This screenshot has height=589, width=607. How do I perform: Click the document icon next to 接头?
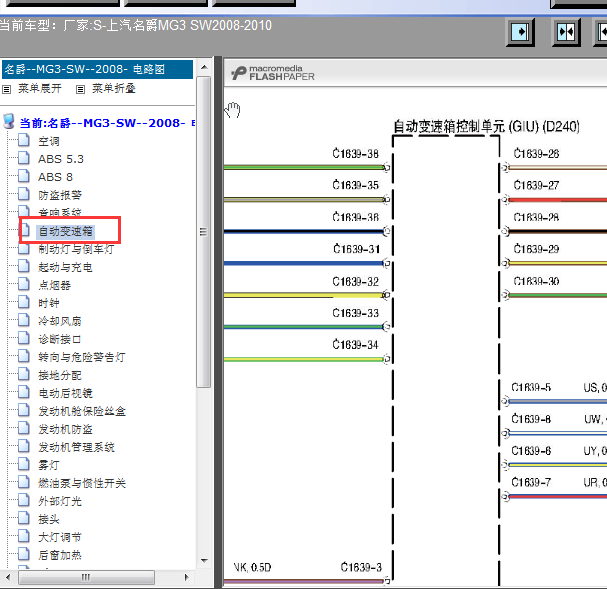tap(24, 518)
